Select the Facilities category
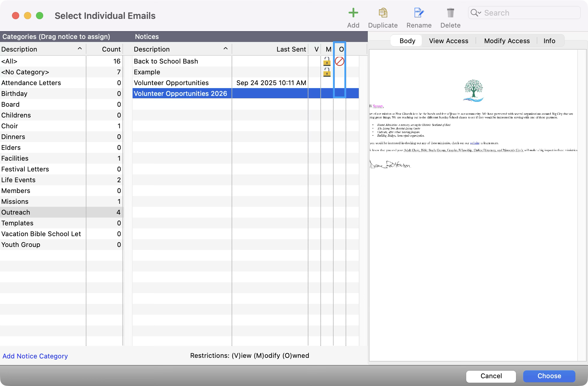Image resolution: width=588 pixels, height=386 pixels. pyautogui.click(x=61, y=158)
